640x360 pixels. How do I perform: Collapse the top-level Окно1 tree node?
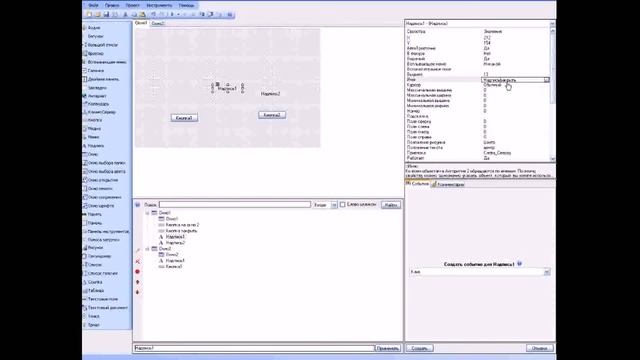point(147,213)
